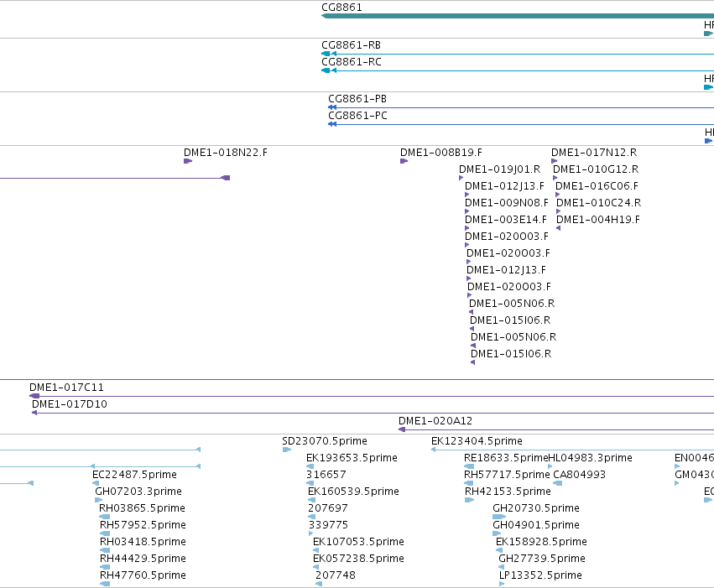
Task: Select the RH57717.5prime EST label
Action: coord(507,475)
